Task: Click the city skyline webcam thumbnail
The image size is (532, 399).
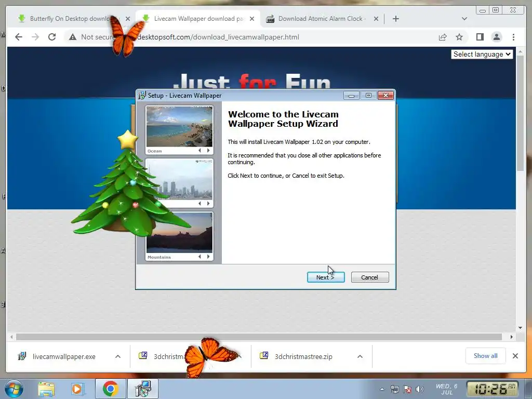Action: (x=179, y=179)
